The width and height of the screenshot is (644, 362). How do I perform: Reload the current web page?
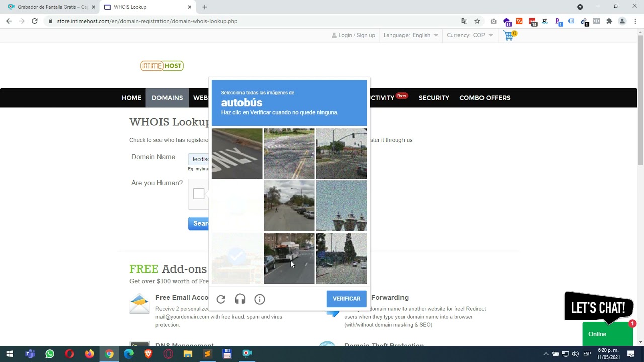[x=35, y=21]
